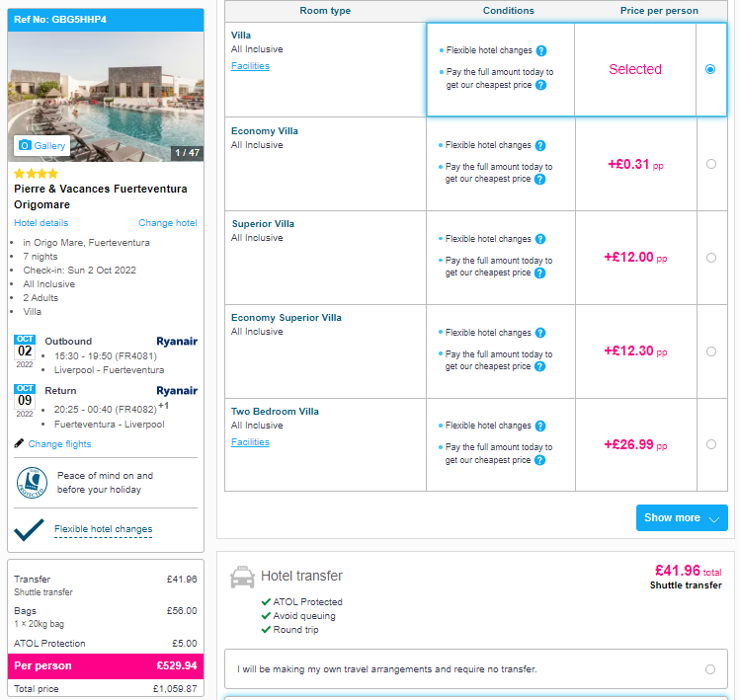Open Economy Villa cheapest price help icon
The image size is (739, 700).
[x=540, y=179]
